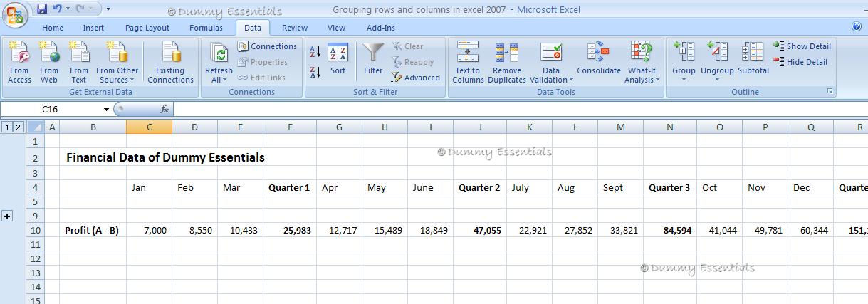Toggle Filter on selected cells
868x304 pixels.
[373, 61]
